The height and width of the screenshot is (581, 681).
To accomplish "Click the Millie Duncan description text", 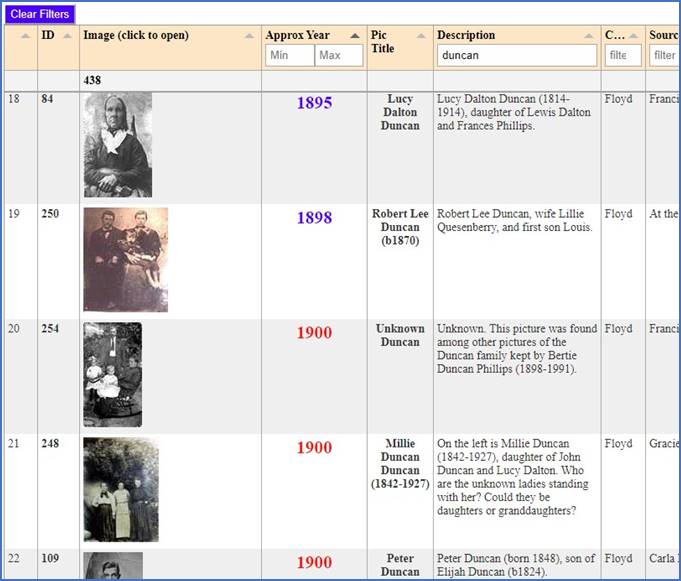I will tap(512, 477).
